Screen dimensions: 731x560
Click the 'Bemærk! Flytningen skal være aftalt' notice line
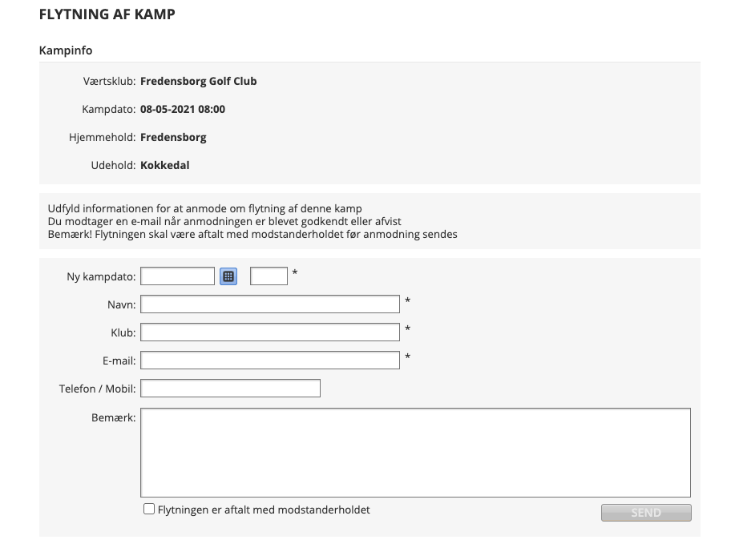(252, 235)
